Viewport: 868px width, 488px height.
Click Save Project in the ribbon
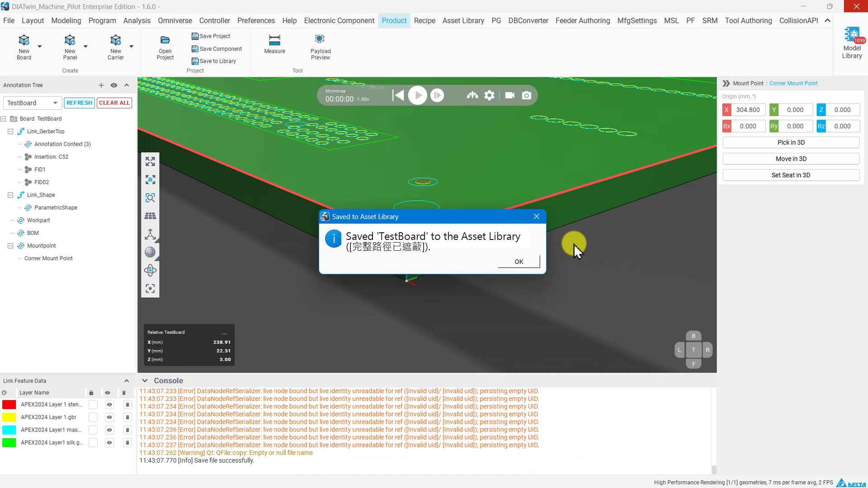tap(211, 36)
